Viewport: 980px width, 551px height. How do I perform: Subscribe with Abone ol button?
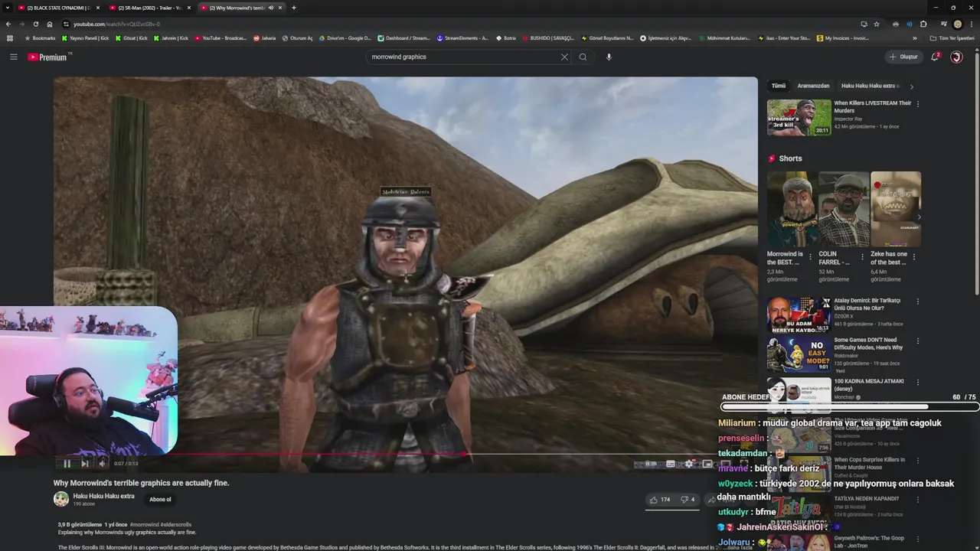click(160, 500)
